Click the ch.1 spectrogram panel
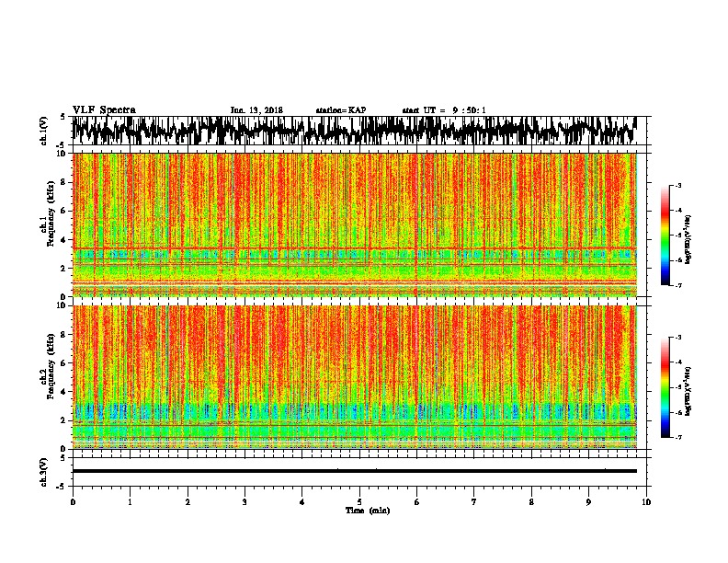The width and height of the screenshot is (728, 563). tap(354, 224)
